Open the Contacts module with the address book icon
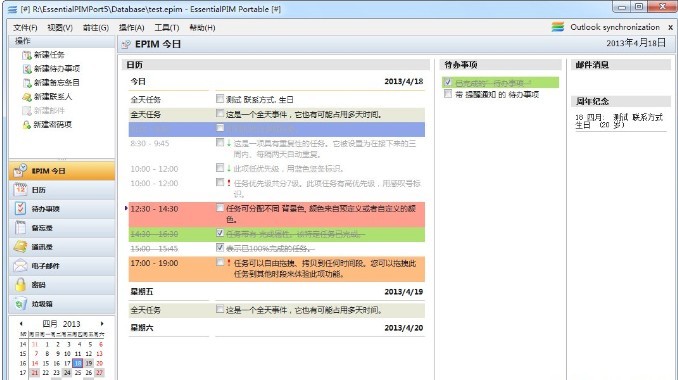This screenshot has width=678, height=380. point(62,247)
